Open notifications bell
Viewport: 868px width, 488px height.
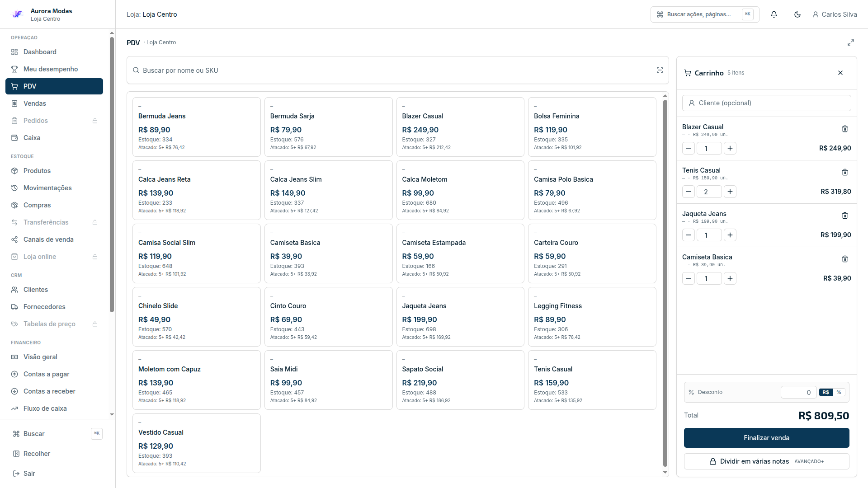(x=774, y=14)
